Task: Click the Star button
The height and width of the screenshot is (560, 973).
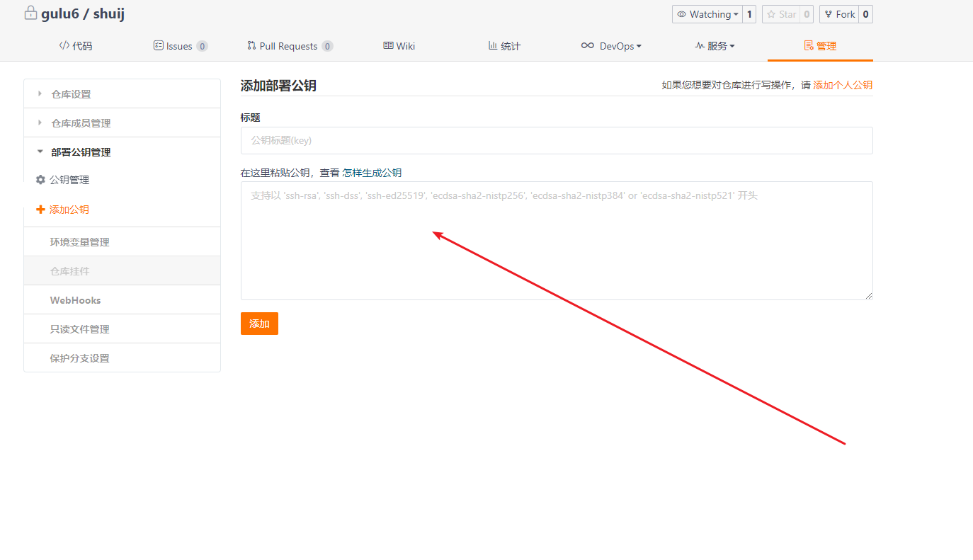Action: (781, 14)
